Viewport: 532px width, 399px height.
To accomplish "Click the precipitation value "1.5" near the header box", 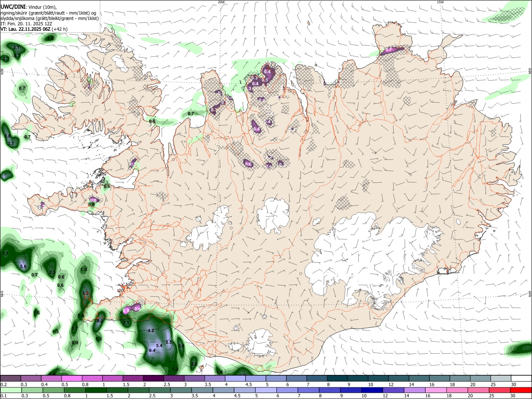I will coord(50,38).
